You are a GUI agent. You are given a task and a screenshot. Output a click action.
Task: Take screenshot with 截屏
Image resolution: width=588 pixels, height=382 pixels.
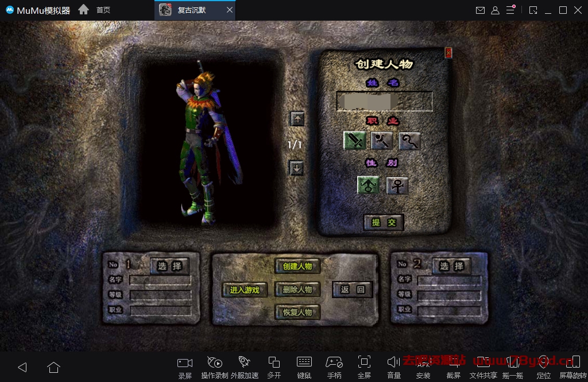pos(454,368)
